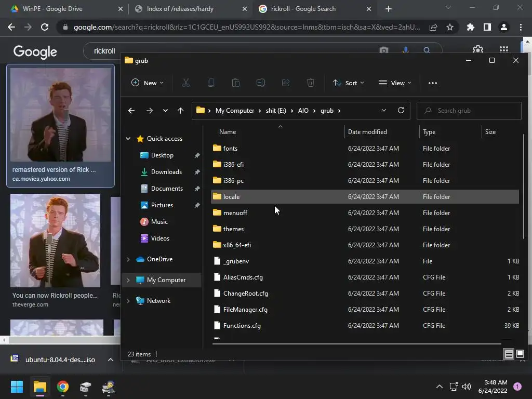The height and width of the screenshot is (399, 532).
Task: Click the Cut icon in Explorer toolbar
Action: 186,83
